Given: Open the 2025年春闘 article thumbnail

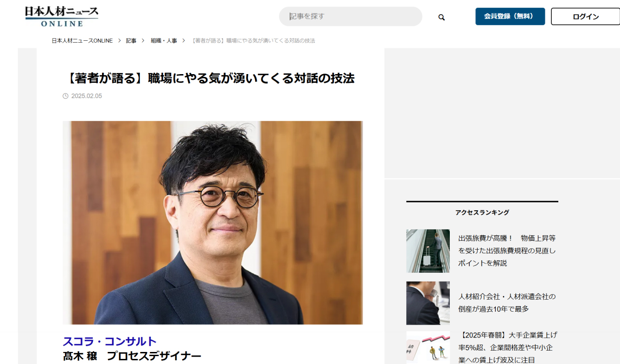Looking at the screenshot, I should pos(428,347).
